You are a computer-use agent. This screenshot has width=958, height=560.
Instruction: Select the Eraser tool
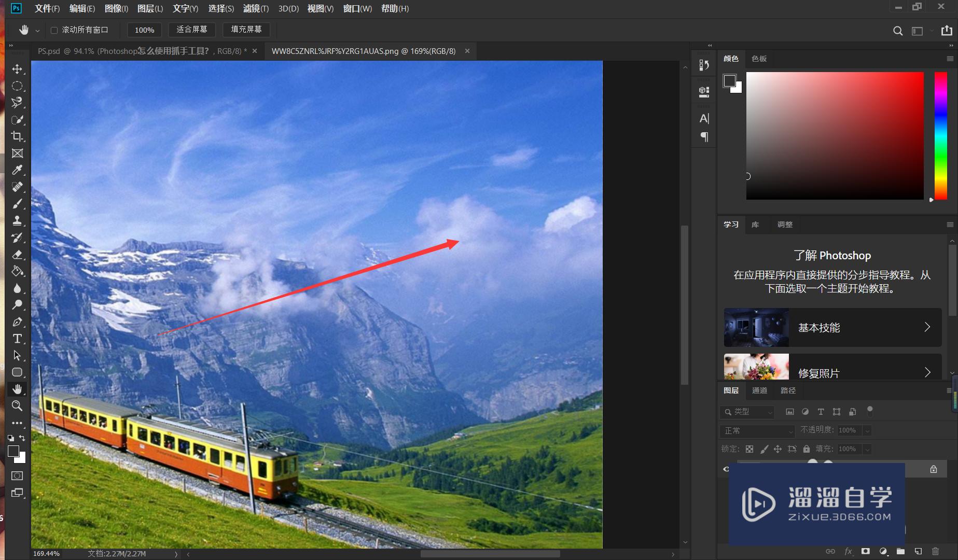point(17,254)
